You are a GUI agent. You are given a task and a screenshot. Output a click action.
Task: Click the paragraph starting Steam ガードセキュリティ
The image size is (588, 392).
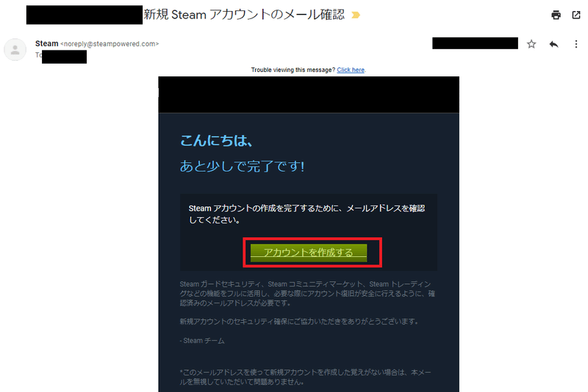tap(307, 294)
